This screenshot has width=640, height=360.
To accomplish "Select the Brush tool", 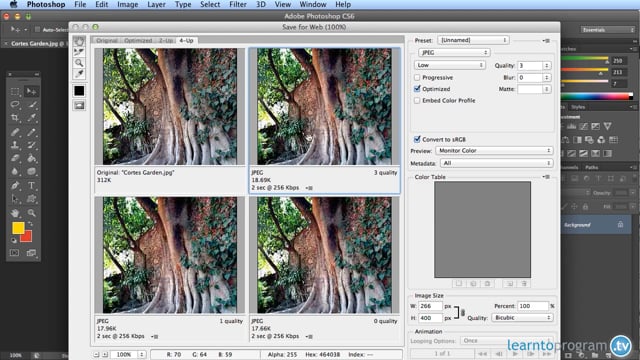I will 31,132.
